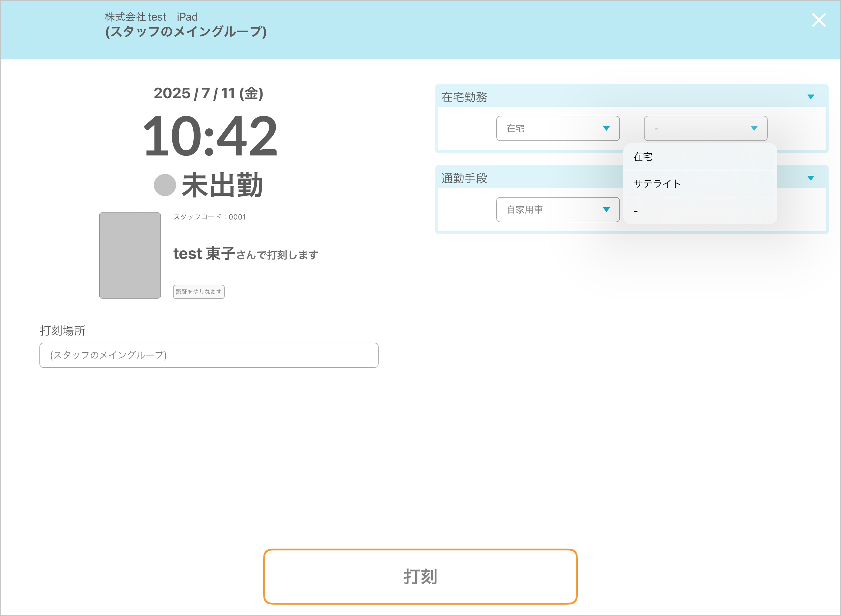The width and height of the screenshot is (841, 616).
Task: Choose the dash option in the list
Action: click(700, 211)
